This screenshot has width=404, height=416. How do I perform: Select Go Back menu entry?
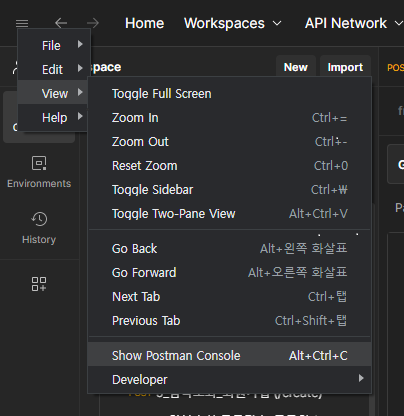(x=229, y=249)
